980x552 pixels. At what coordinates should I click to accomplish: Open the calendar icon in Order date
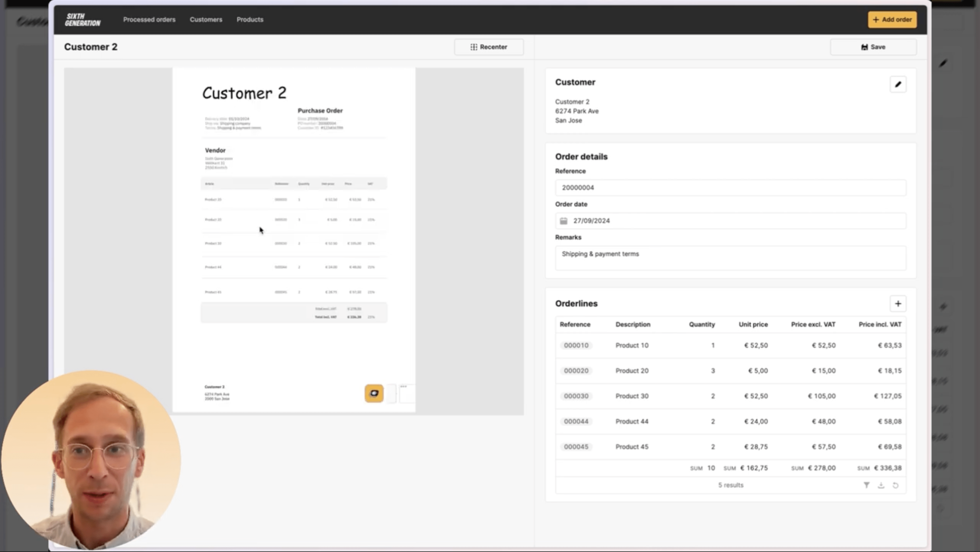point(563,221)
